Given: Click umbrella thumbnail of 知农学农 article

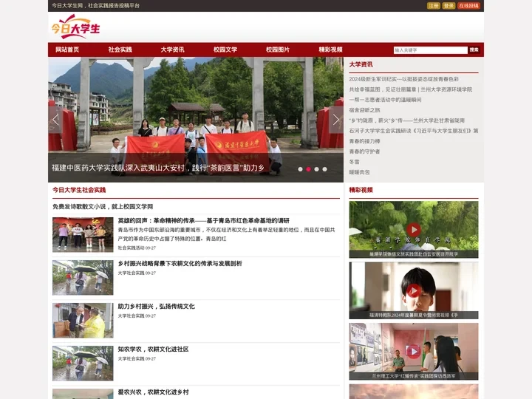Looking at the screenshot, I should click(83, 363).
